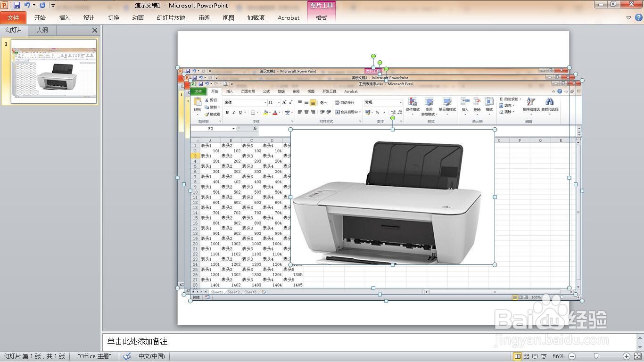Click 格式刷 format painter in the Excel screenshot
Screen dimensions: 644x362
(212, 114)
